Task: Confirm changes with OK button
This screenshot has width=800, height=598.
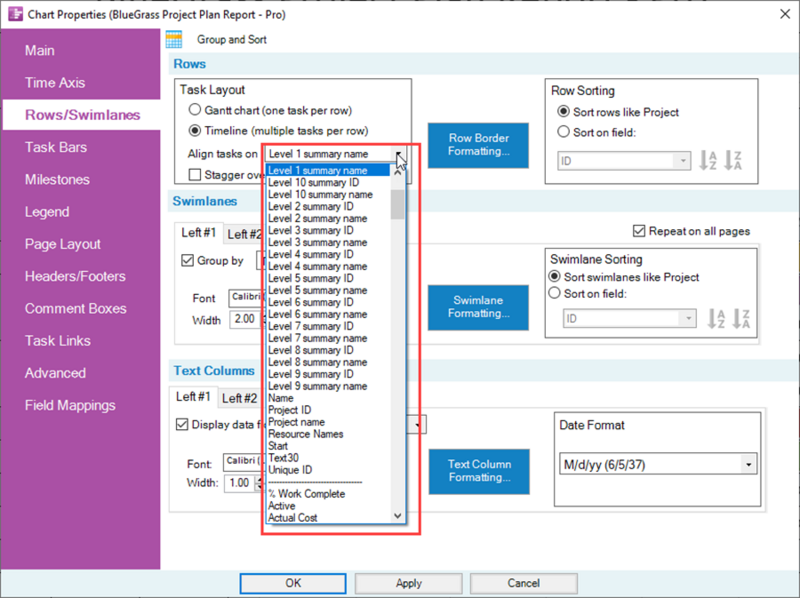Action: pyautogui.click(x=293, y=583)
